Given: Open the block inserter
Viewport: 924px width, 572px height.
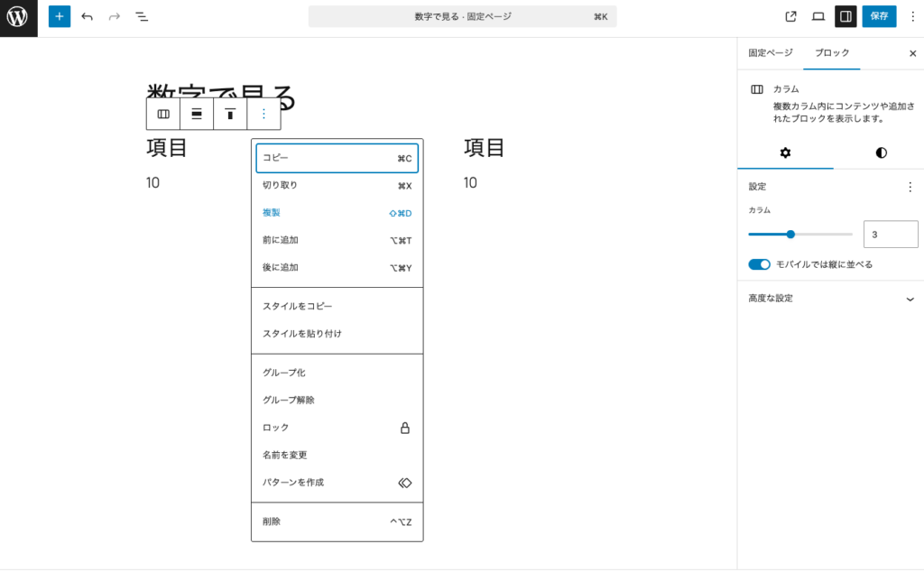Looking at the screenshot, I should [60, 16].
